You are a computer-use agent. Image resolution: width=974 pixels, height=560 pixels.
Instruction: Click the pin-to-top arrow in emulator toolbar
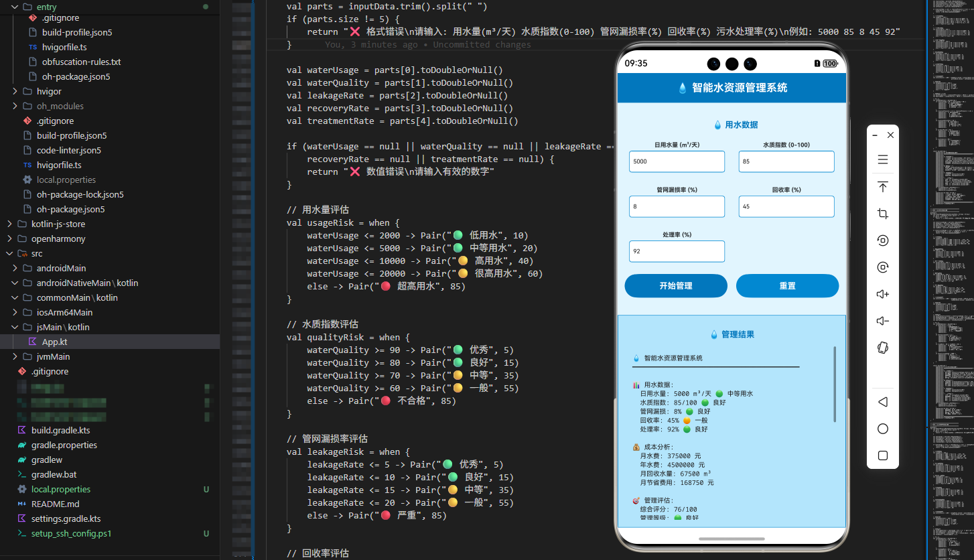tap(883, 187)
